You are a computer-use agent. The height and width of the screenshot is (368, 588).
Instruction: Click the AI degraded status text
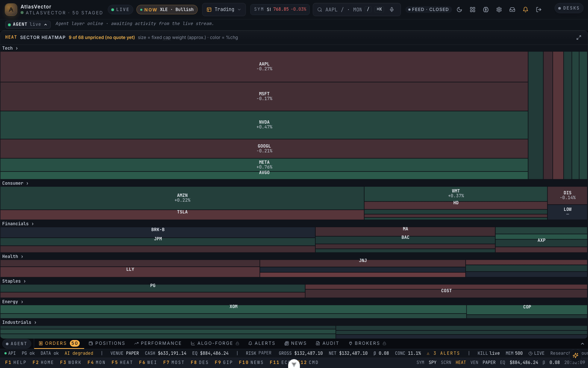point(79,353)
